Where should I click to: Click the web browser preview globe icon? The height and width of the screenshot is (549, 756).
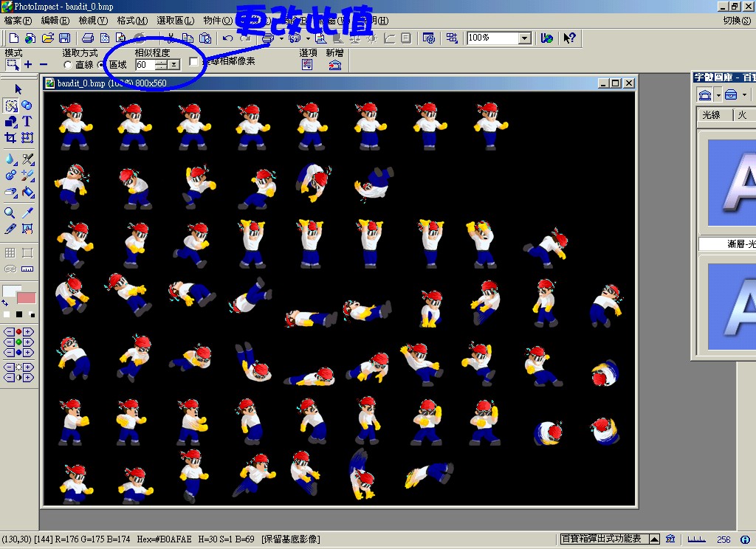[x=547, y=38]
